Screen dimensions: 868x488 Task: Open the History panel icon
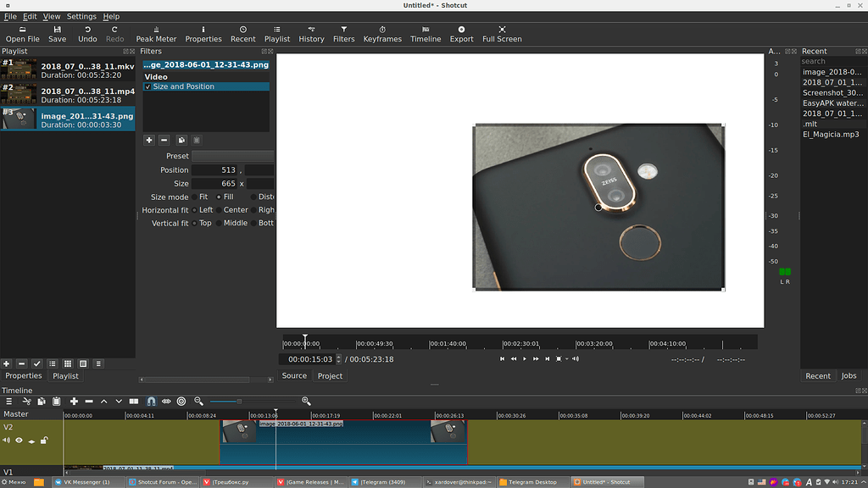coord(311,32)
